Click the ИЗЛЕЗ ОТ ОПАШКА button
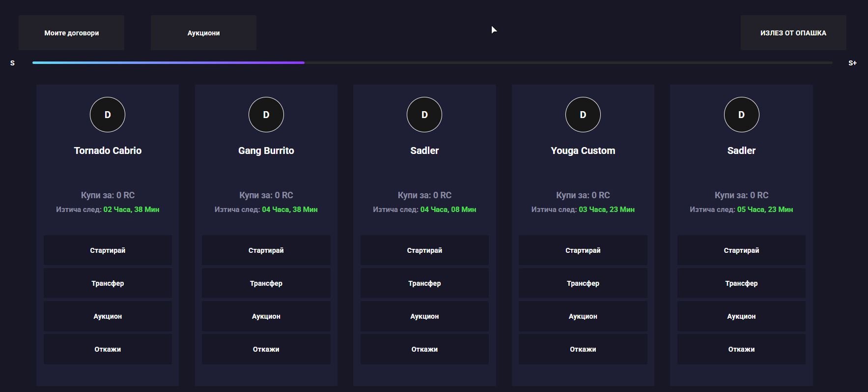This screenshot has width=868, height=392. click(793, 33)
